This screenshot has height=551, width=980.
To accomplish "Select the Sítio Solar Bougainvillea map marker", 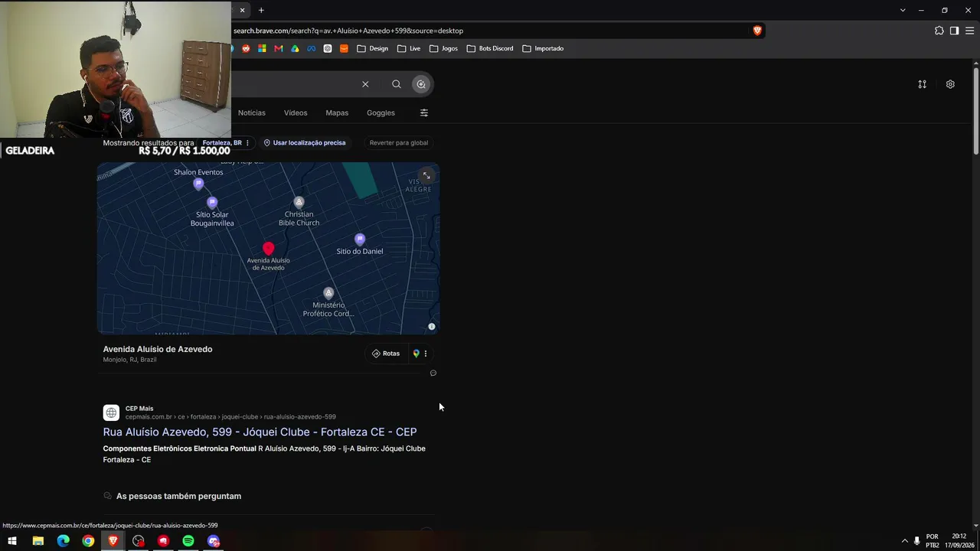I will tap(212, 203).
